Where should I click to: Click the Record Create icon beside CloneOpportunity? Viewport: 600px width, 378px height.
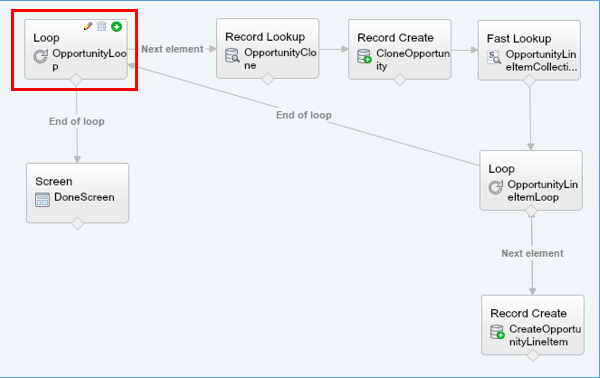pyautogui.click(x=364, y=56)
